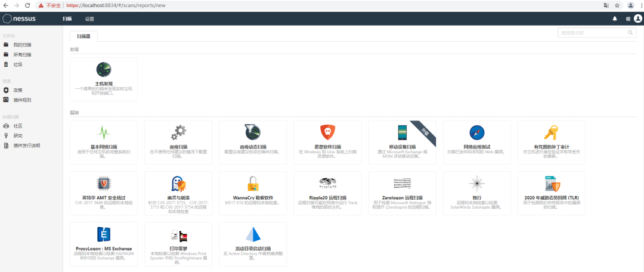Image resolution: width=644 pixels, height=272 pixels.
Task: Pick the 高级动态扫描 funnel radar icon
Action: pyautogui.click(x=253, y=132)
